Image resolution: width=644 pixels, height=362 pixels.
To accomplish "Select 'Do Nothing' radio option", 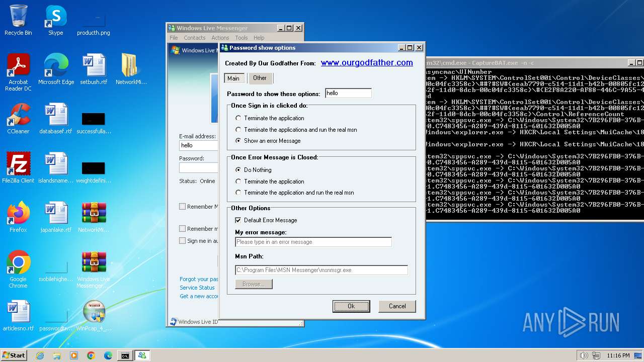I will tap(238, 170).
